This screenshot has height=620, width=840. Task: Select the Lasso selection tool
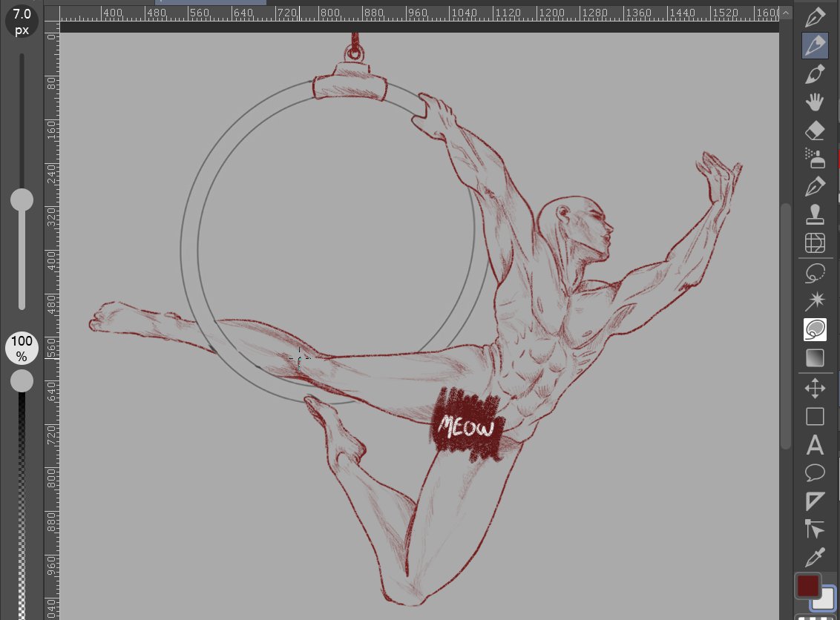pos(815,273)
